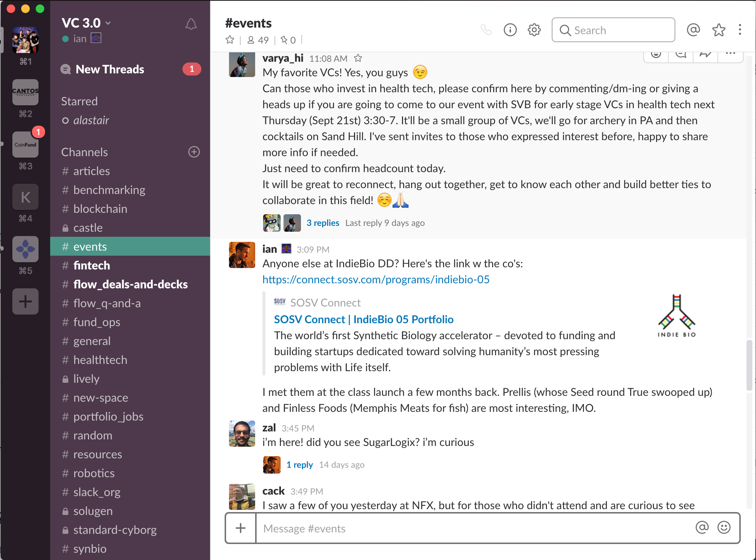Open channel details info icon

pyautogui.click(x=510, y=30)
